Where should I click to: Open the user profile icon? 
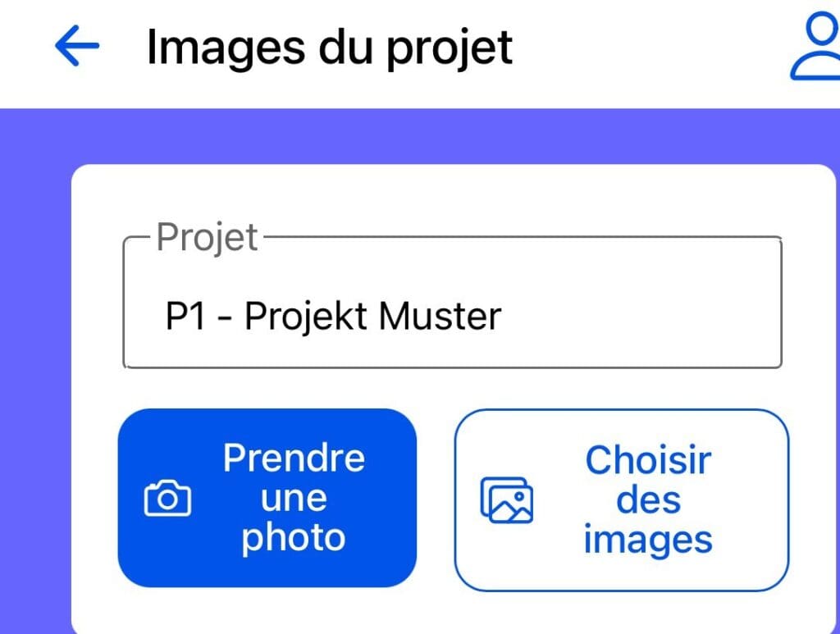coord(816,47)
